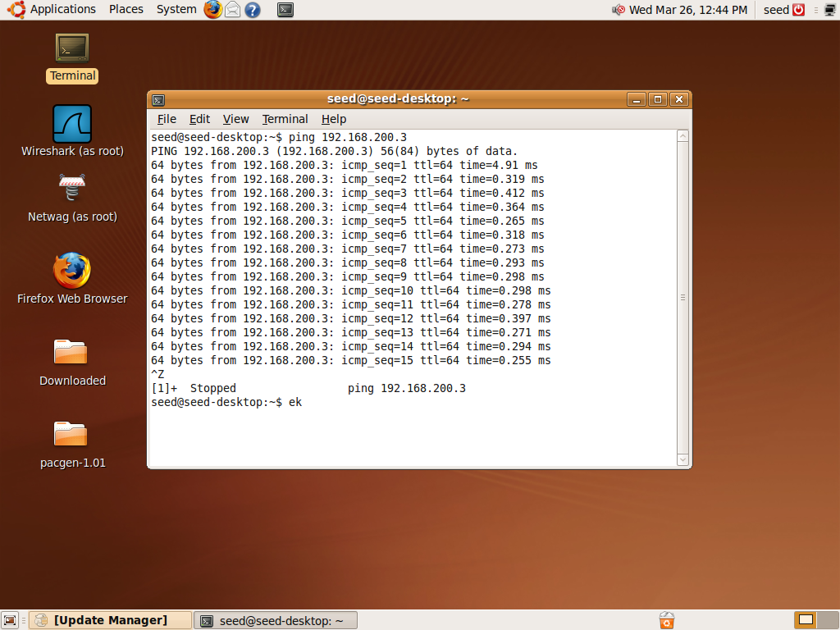Click the red power shutdown icon

click(x=798, y=10)
